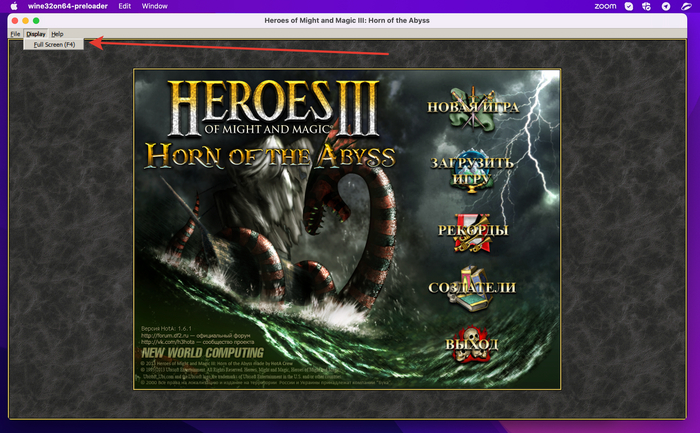Image resolution: width=700 pixels, height=433 pixels.
Task: Open the Telegram paper-plane menu bar icon
Action: (666, 6)
